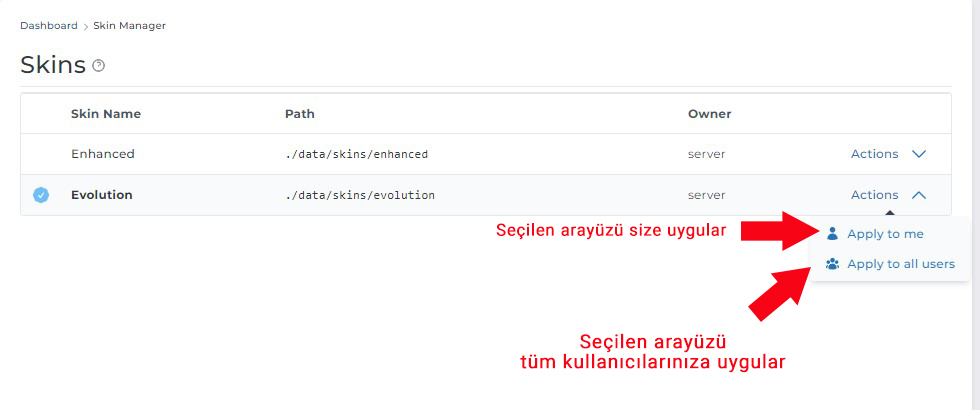Click the ./data/skins/enhanced path text
The image size is (980, 410).
356,155
